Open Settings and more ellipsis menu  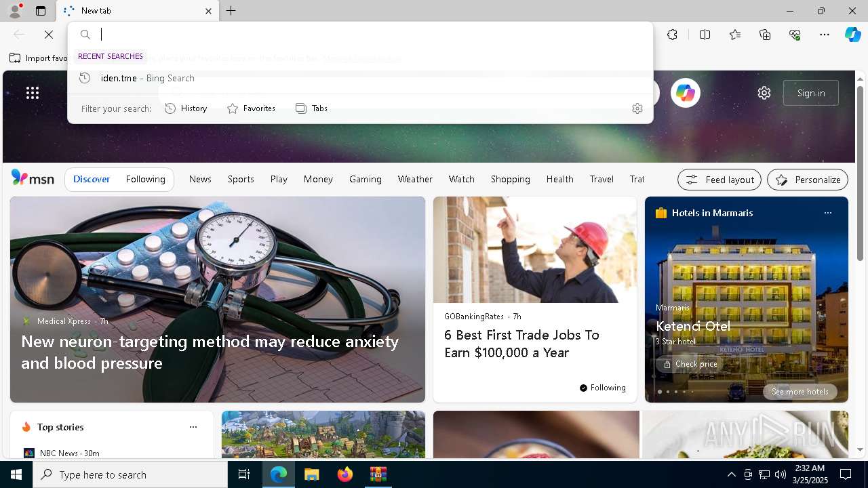(825, 35)
